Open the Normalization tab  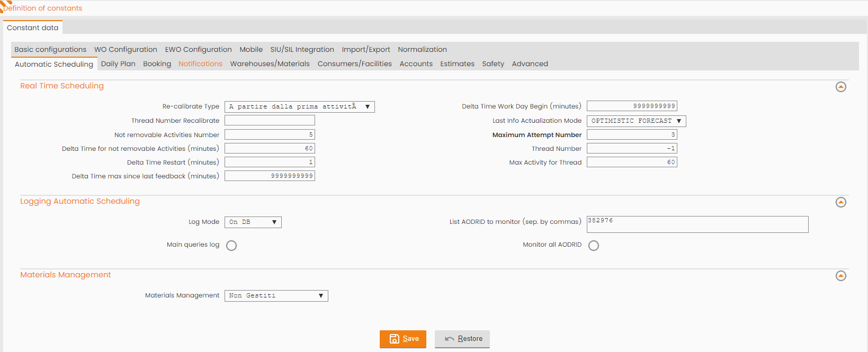coord(423,49)
